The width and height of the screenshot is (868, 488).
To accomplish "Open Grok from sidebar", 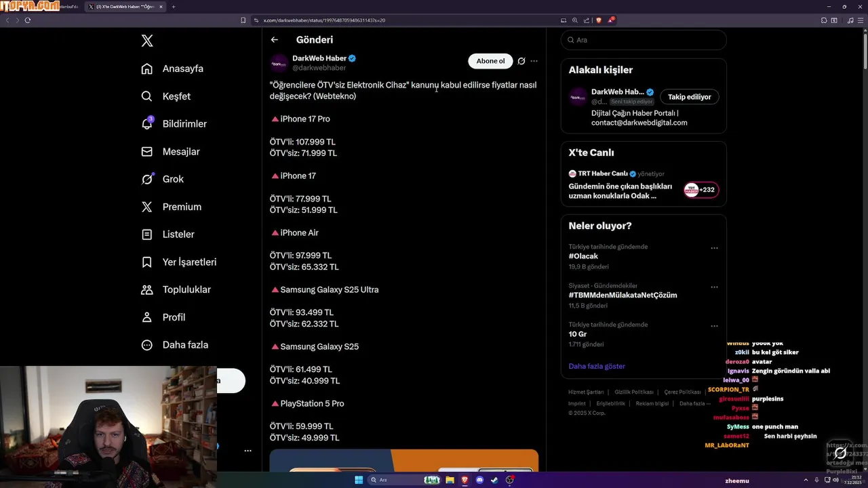I will click(x=162, y=179).
